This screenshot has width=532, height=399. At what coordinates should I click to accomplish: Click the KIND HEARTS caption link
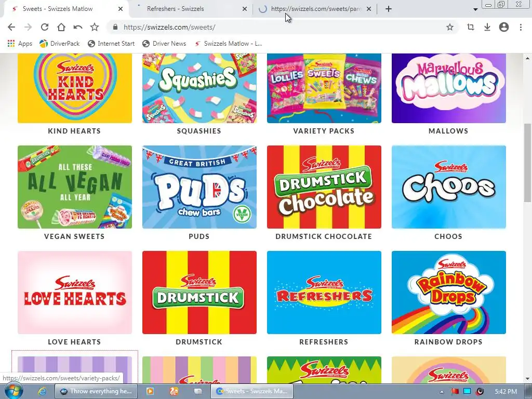tap(74, 131)
